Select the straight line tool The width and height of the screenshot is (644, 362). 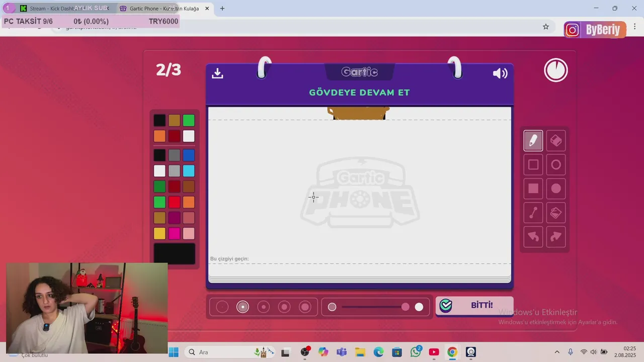point(533,213)
